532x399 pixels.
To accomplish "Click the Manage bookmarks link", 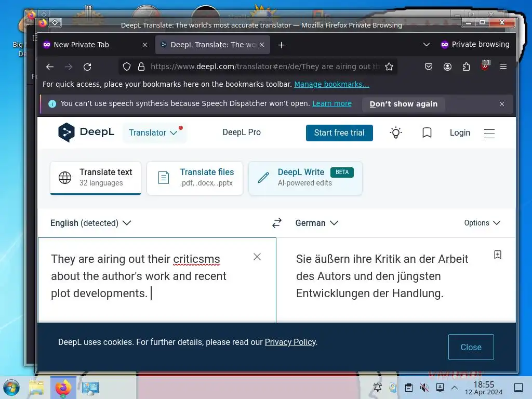I will (331, 84).
